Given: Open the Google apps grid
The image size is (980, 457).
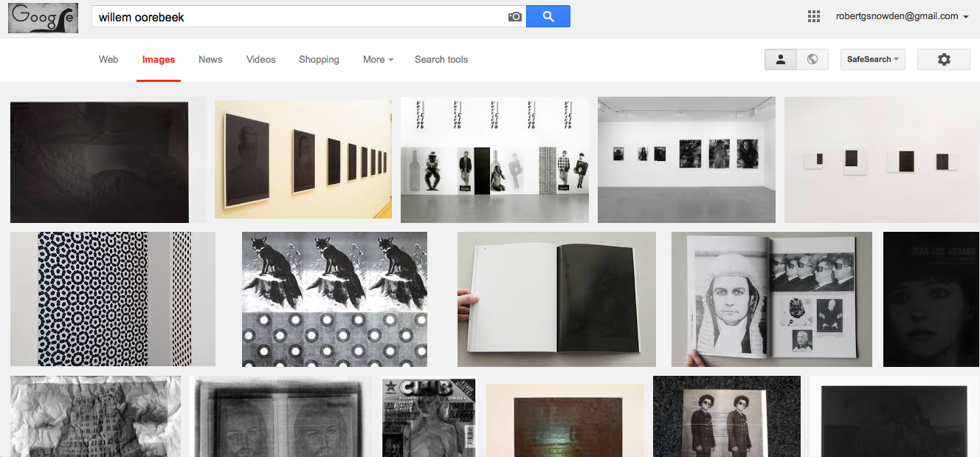Looking at the screenshot, I should coord(814,16).
